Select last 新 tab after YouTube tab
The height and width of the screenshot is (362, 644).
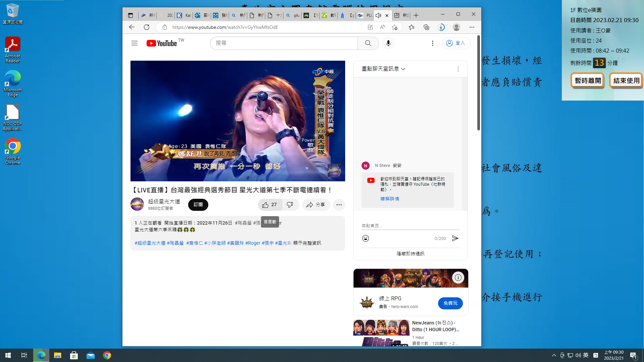point(401,15)
